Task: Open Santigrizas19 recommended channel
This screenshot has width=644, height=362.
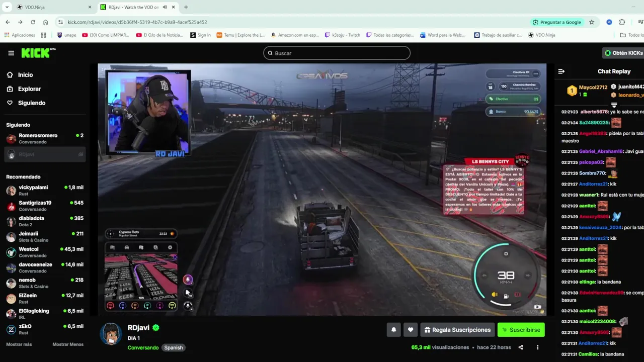Action: point(44,206)
